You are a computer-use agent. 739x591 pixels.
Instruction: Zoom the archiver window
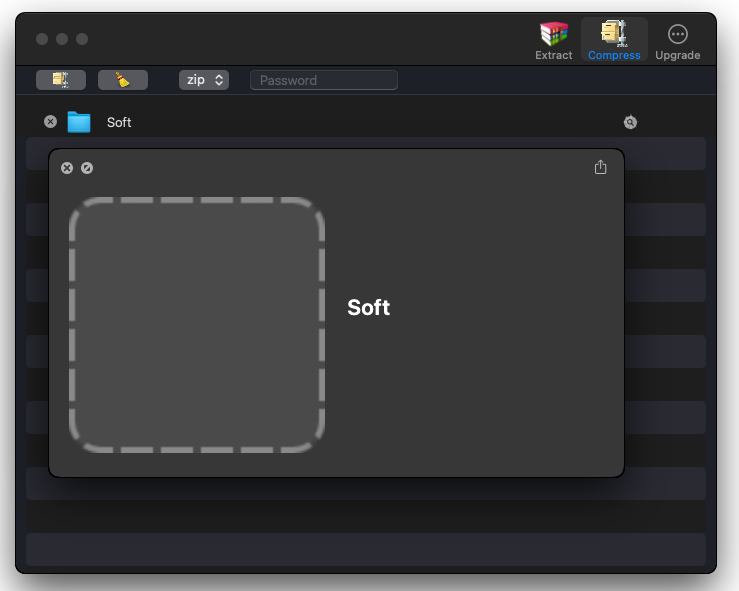coord(82,39)
